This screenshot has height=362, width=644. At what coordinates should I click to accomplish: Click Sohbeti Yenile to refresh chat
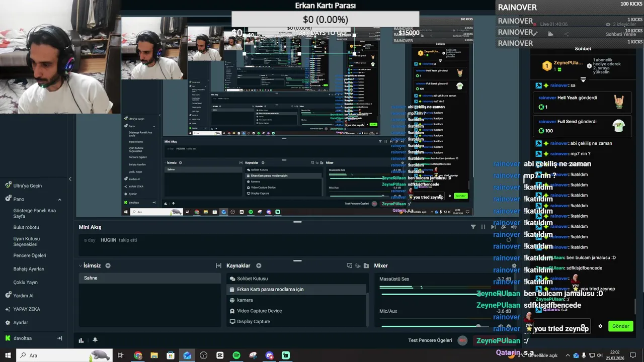click(620, 34)
